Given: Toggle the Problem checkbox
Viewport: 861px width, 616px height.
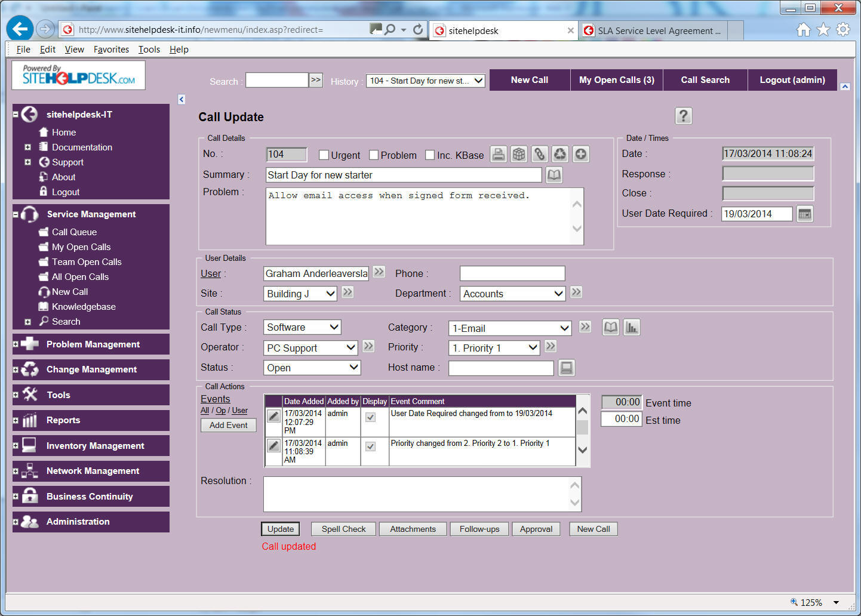Looking at the screenshot, I should point(374,155).
